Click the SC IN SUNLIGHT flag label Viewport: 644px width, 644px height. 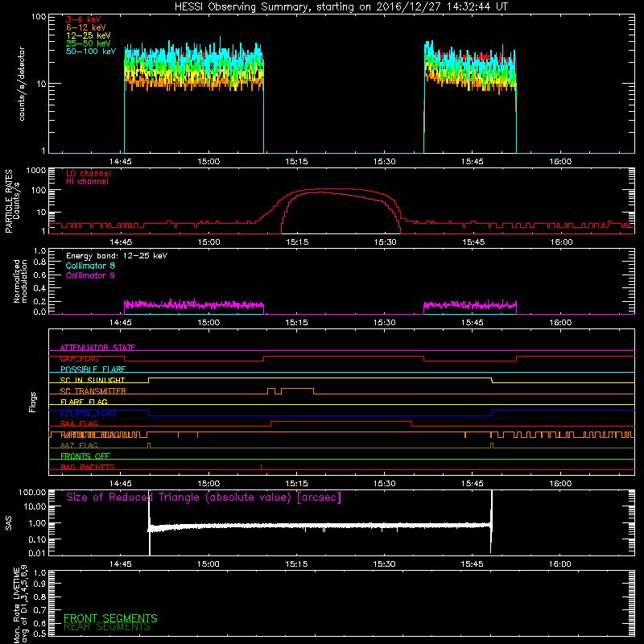point(93,380)
